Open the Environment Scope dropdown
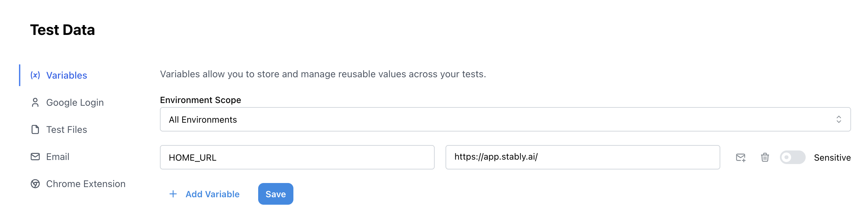The width and height of the screenshot is (868, 223). (x=505, y=119)
